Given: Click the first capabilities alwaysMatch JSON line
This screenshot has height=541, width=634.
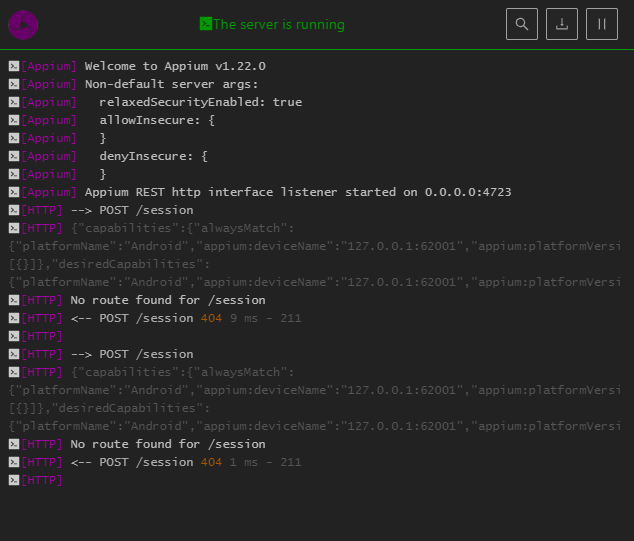Looking at the screenshot, I should (182, 228).
